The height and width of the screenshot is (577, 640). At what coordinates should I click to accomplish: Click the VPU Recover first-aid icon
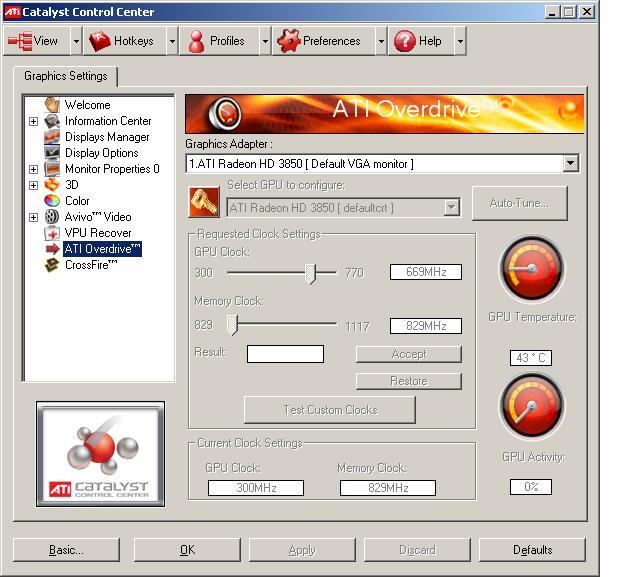(52, 233)
